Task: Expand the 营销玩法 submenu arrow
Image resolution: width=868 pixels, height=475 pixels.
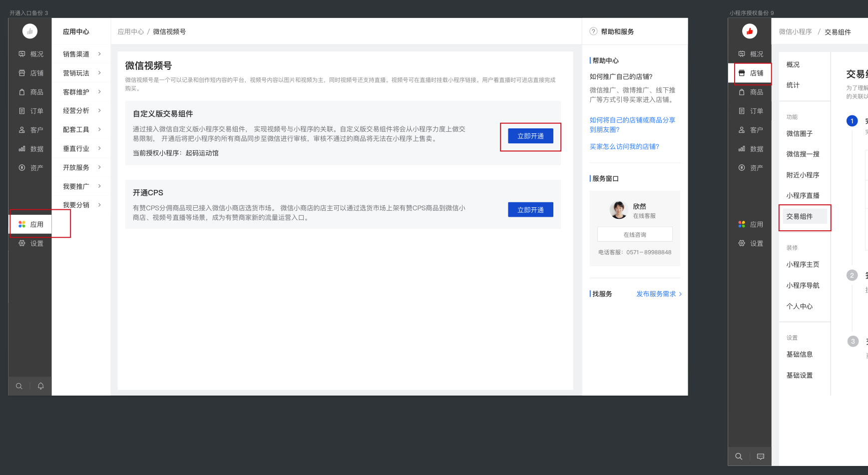Action: [x=99, y=73]
